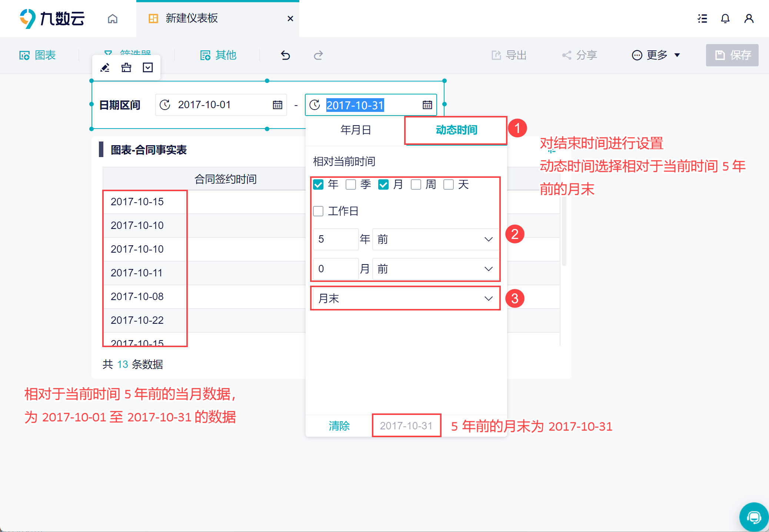Viewport: 769px width, 532px height.
Task: Click the edit pencil icon on widget toolbar
Action: tap(105, 67)
